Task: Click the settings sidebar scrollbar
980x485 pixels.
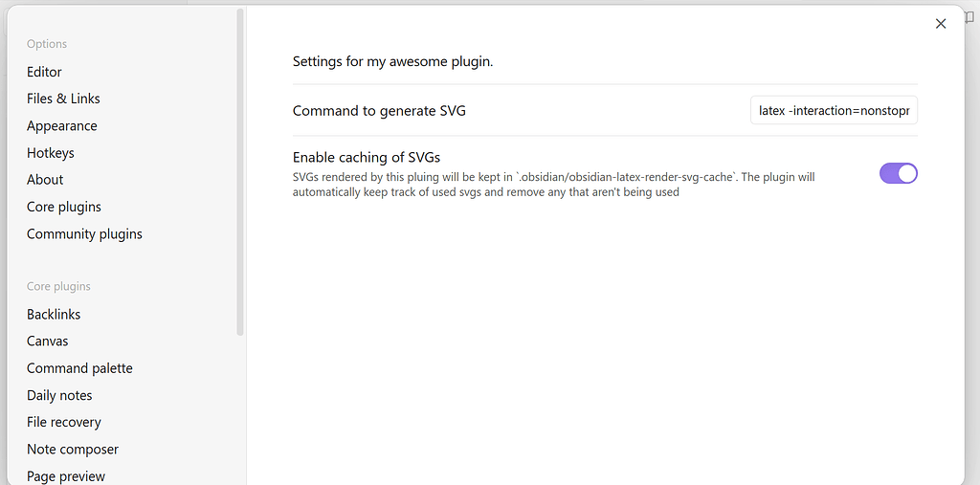Action: click(240, 172)
